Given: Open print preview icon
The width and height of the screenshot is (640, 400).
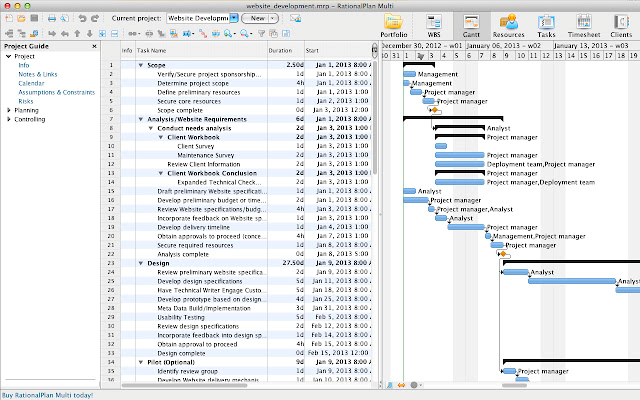Looking at the screenshot, I should (64, 18).
